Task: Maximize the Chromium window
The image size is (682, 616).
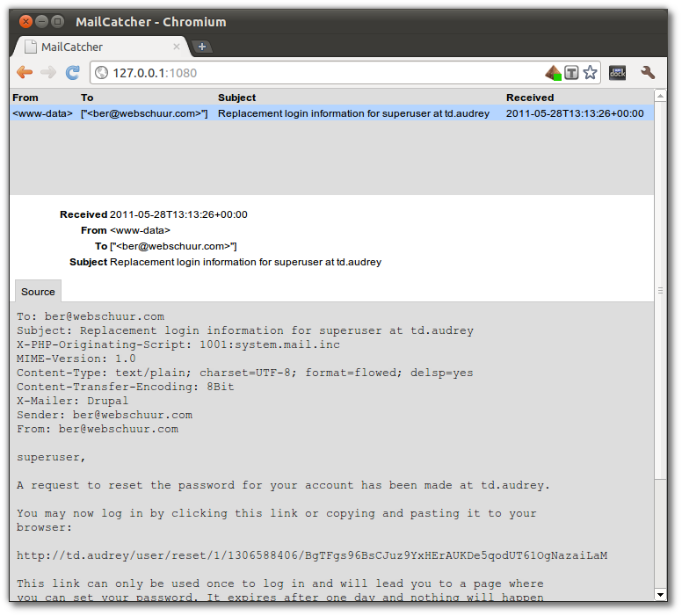Action: [x=57, y=21]
